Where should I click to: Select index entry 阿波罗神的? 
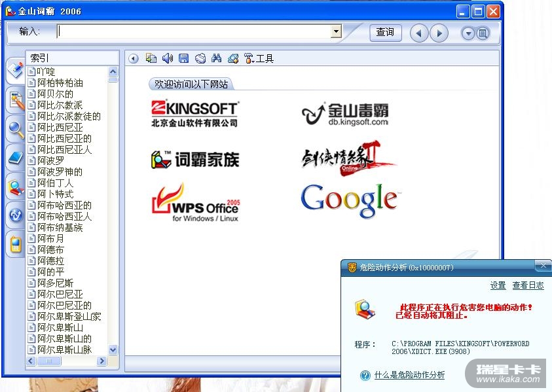click(56, 172)
